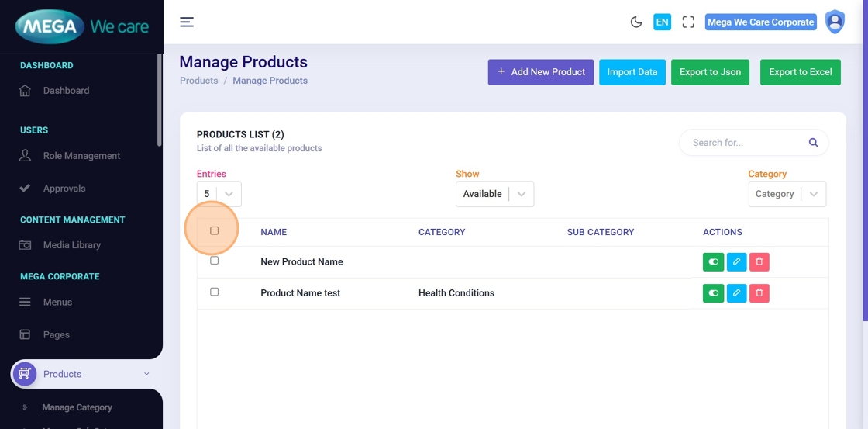868x429 pixels.
Task: Toggle availability of Product Name test
Action: tap(713, 293)
